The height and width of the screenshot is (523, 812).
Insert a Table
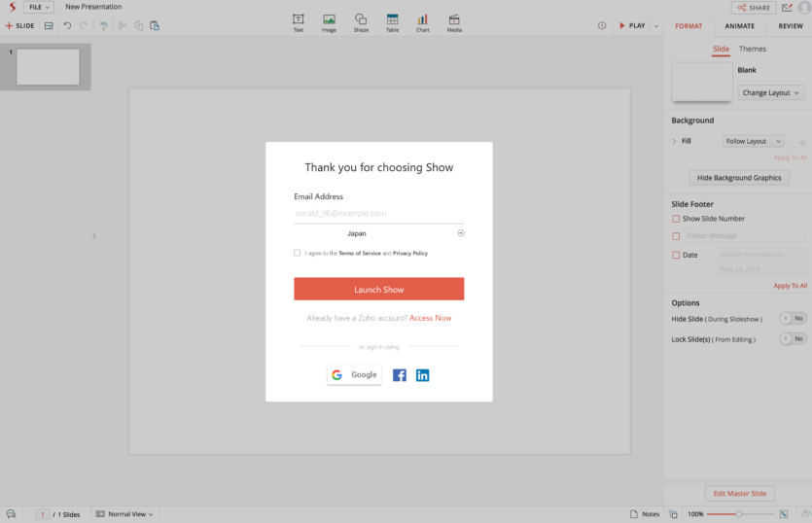point(393,22)
